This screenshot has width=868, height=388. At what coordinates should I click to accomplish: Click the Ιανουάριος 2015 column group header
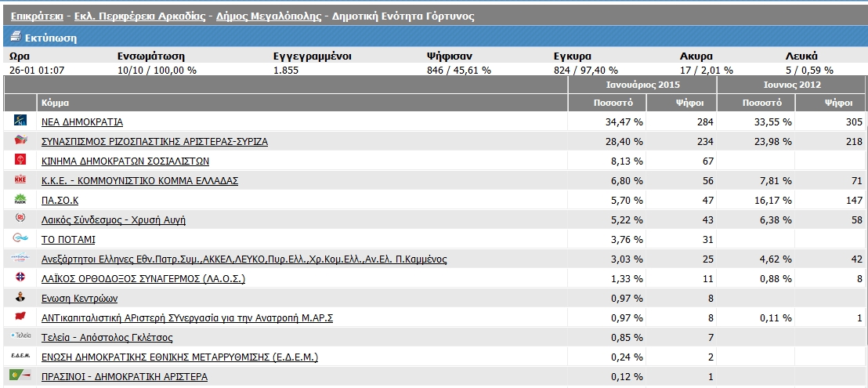click(642, 85)
